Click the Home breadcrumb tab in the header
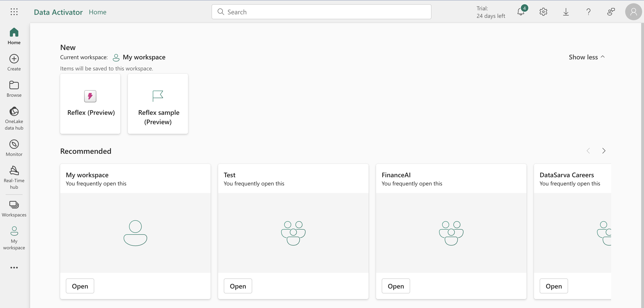The height and width of the screenshot is (308, 644). (x=98, y=12)
